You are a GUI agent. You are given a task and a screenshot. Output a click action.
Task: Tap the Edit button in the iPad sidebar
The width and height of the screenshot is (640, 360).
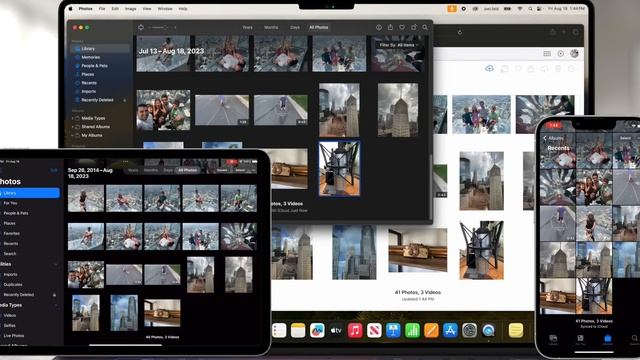54,170
